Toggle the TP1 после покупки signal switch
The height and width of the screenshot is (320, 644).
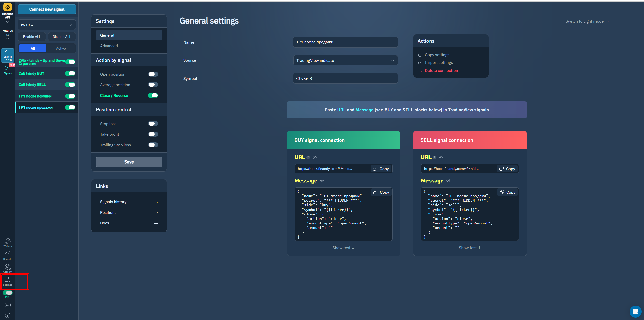tap(70, 96)
